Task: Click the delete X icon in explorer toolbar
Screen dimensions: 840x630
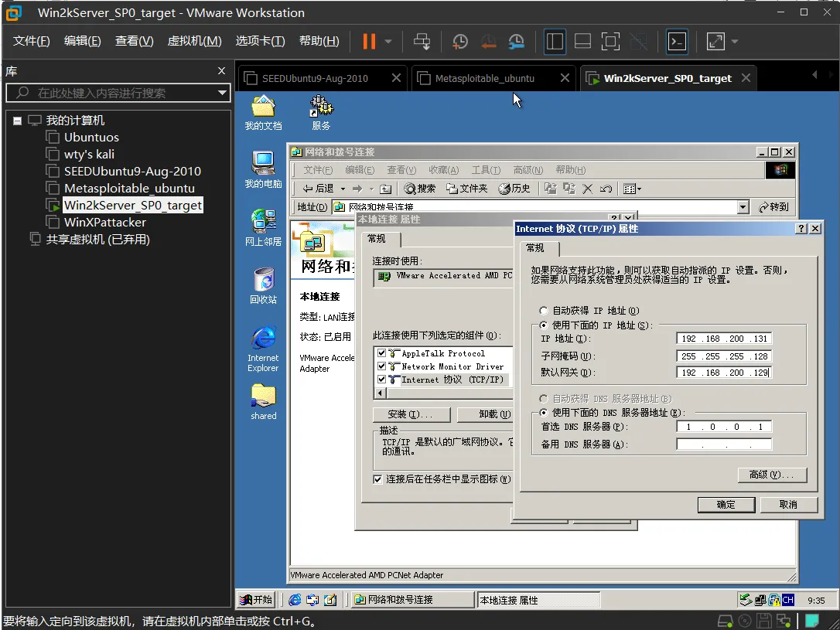Action: point(587,189)
